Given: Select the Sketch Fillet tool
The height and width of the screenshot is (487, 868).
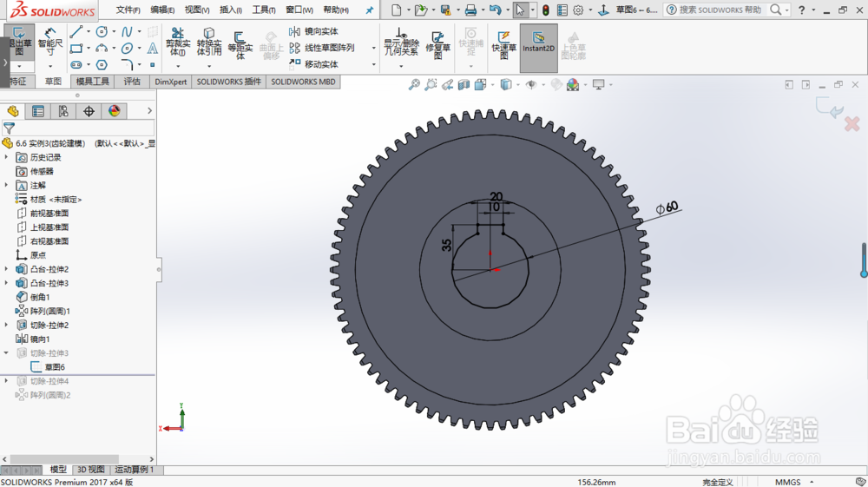Looking at the screenshot, I should (x=128, y=65).
